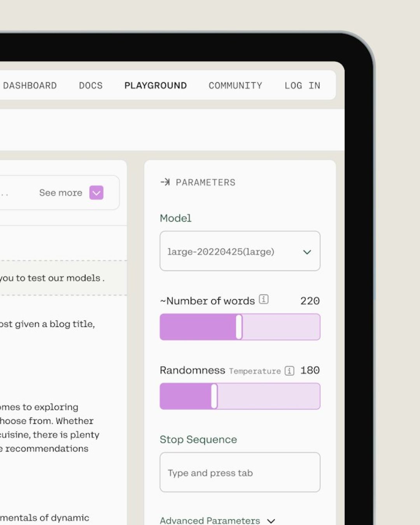This screenshot has width=420, height=525.
Task: Select the Playground tab
Action: click(156, 86)
